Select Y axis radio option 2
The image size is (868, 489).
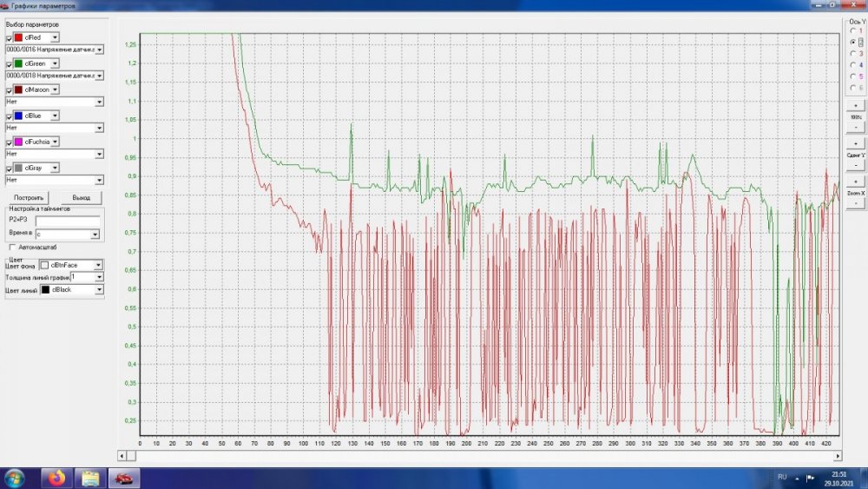(853, 42)
